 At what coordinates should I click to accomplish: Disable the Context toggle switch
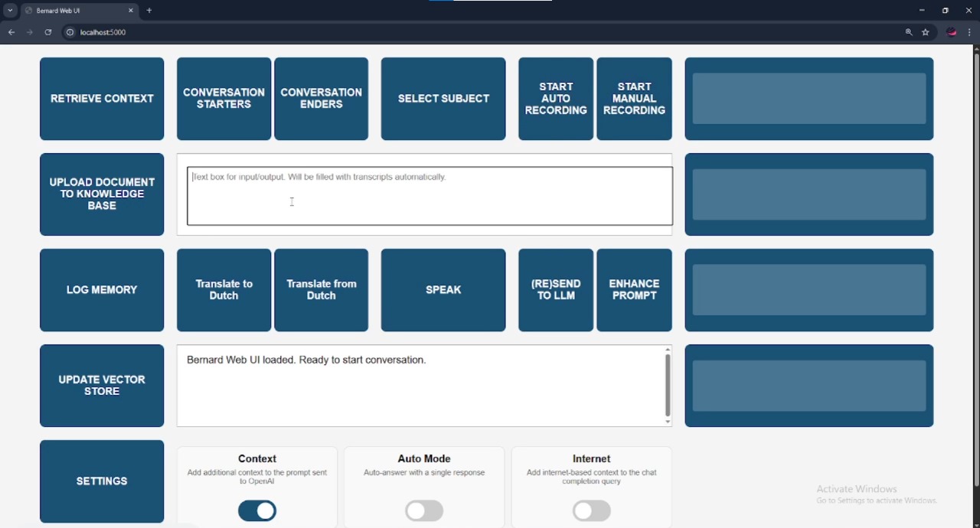coord(257,510)
